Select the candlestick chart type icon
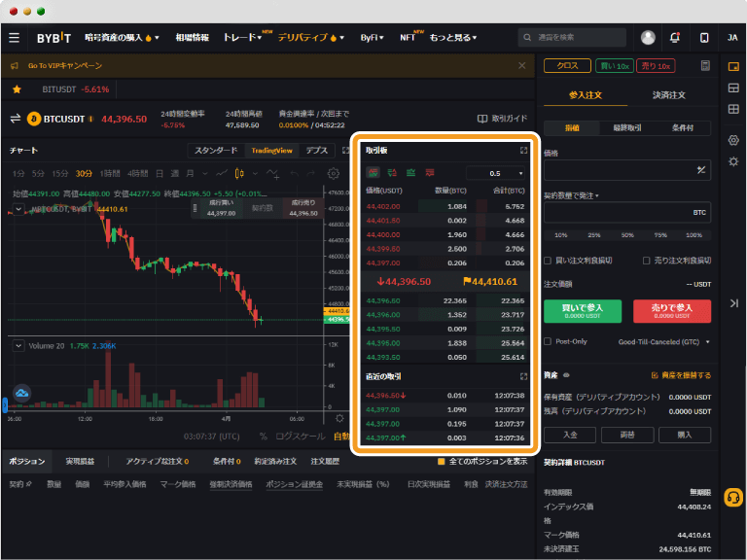The width and height of the screenshot is (747, 560). (239, 173)
